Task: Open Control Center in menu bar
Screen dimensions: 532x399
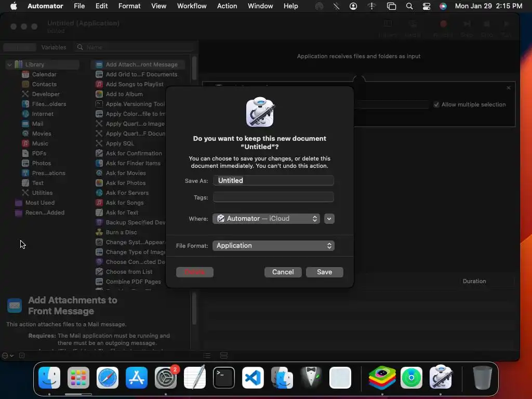Action: point(427,6)
